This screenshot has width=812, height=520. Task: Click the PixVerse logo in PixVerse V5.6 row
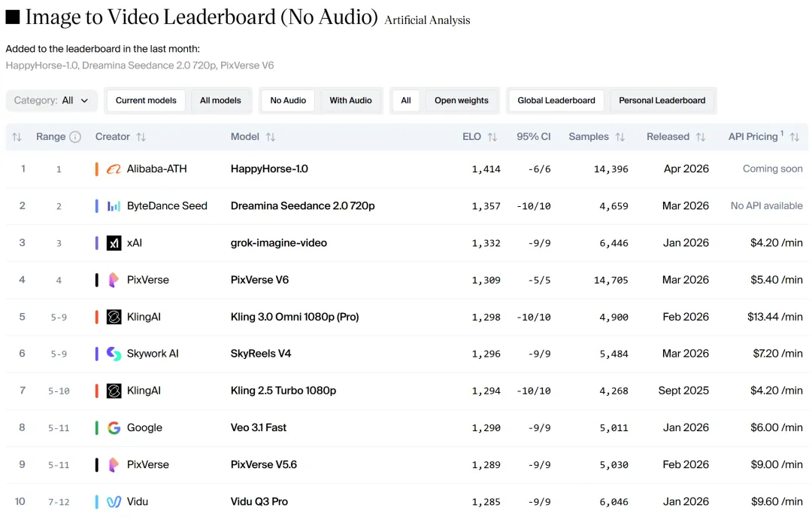[x=114, y=464]
